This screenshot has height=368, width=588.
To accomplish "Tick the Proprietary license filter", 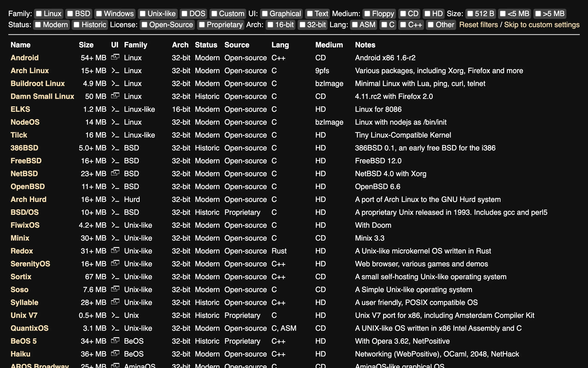I will 202,25.
